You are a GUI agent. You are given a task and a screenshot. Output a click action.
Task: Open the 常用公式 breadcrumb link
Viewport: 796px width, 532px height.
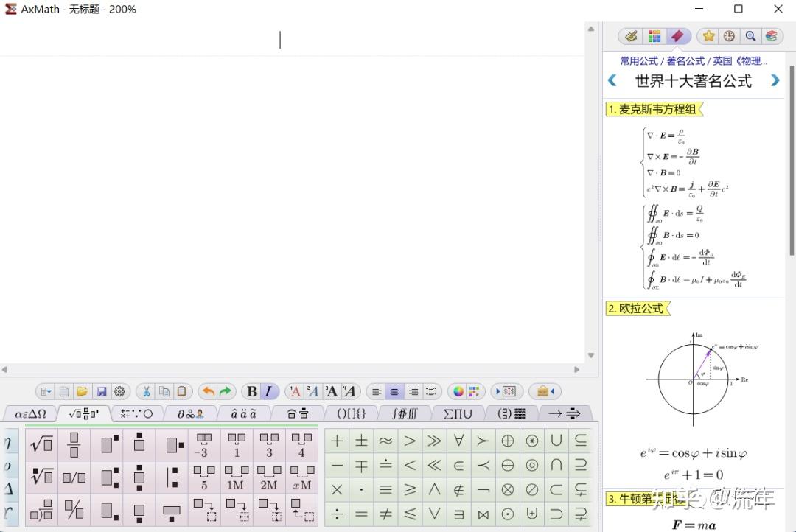(639, 61)
